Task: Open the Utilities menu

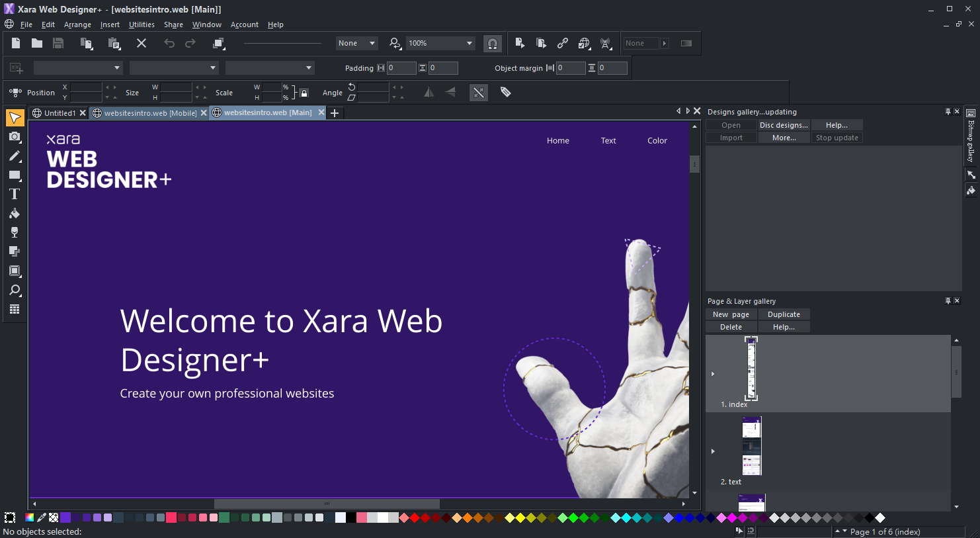Action: [142, 24]
